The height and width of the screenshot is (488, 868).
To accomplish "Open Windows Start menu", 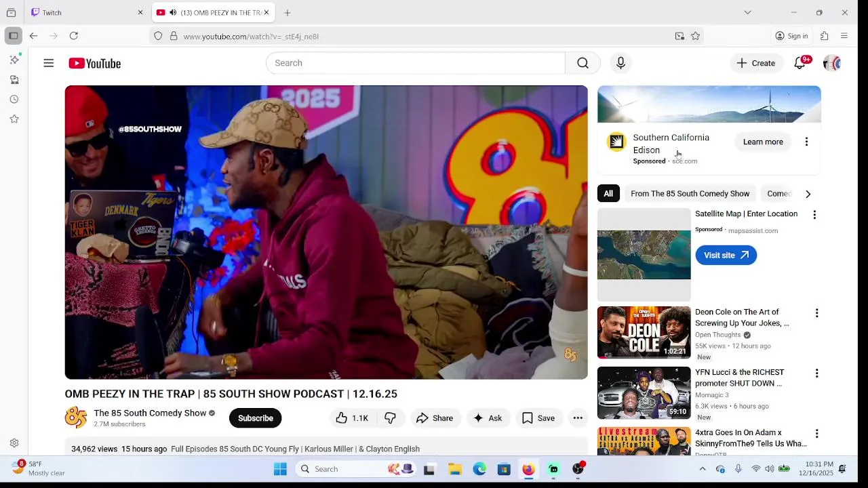I will click(x=280, y=469).
